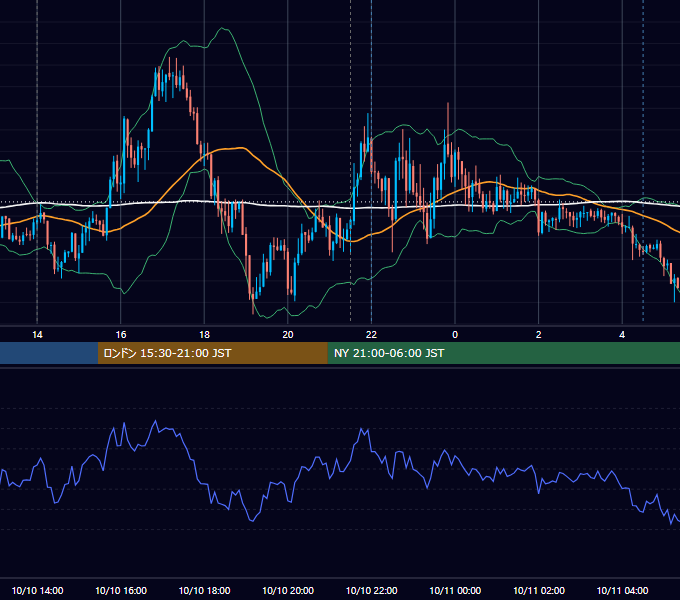Click the 14 hour label on chart axis
The width and height of the screenshot is (680, 600).
37,335
